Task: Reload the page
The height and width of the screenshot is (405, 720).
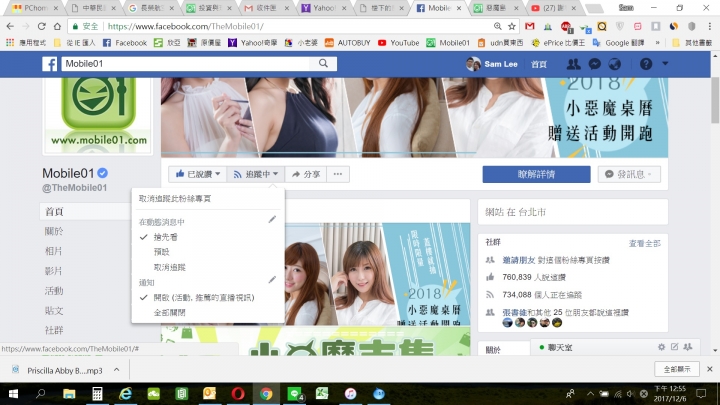Action: (41, 26)
